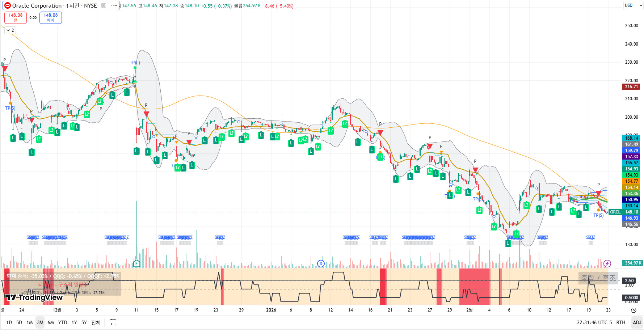Click the 157.33 purple price label

coord(631,157)
